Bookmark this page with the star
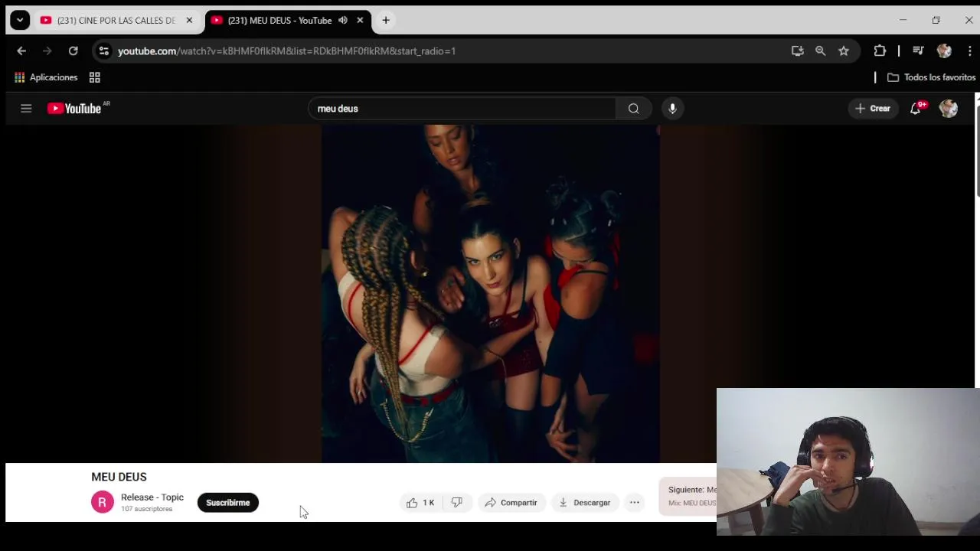980x551 pixels. click(844, 51)
